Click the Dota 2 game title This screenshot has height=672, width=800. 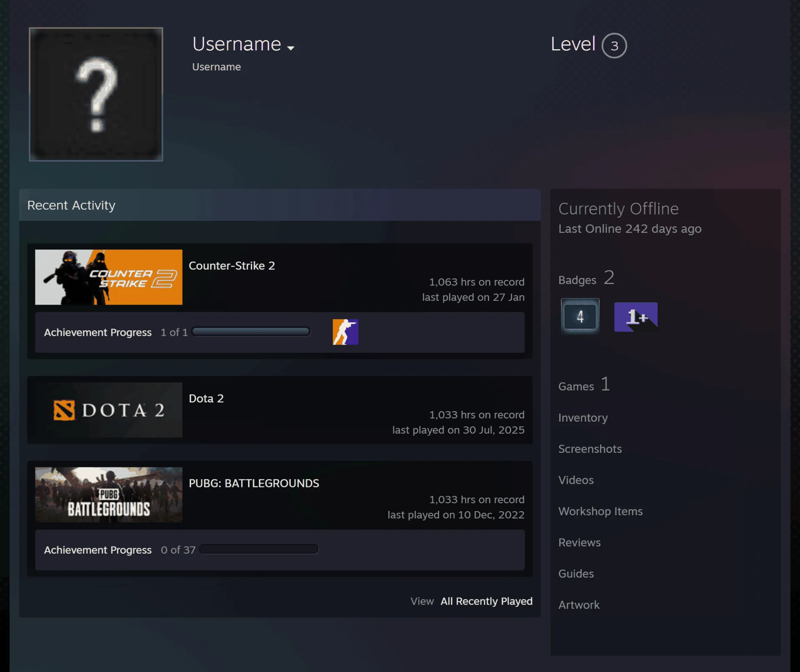(206, 399)
